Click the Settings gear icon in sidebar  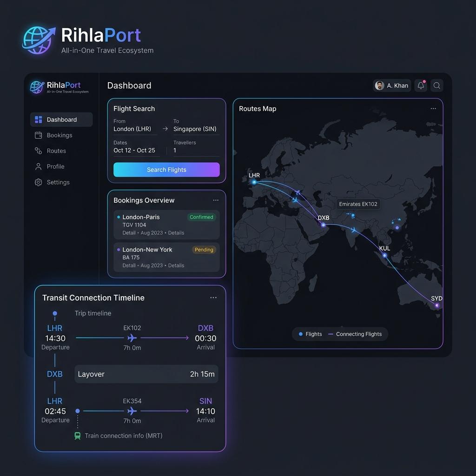(x=38, y=182)
